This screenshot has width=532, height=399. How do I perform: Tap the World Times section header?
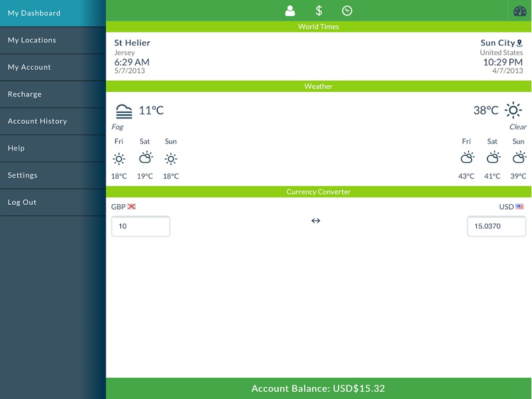coord(319,27)
